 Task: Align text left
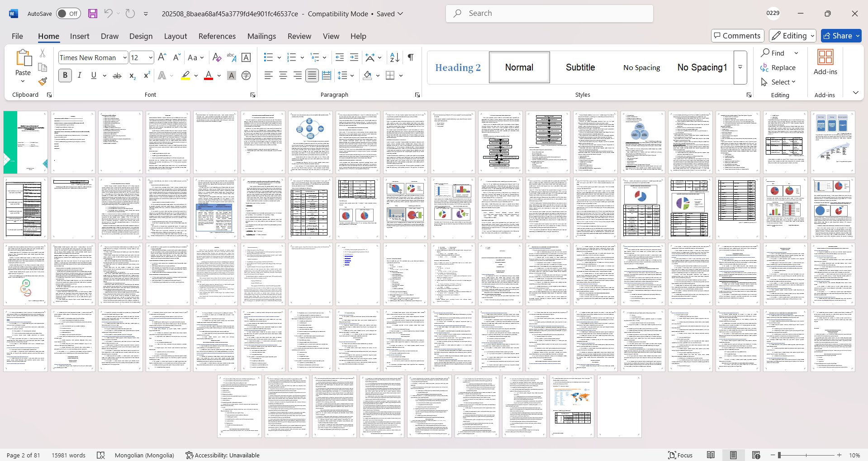pyautogui.click(x=269, y=75)
